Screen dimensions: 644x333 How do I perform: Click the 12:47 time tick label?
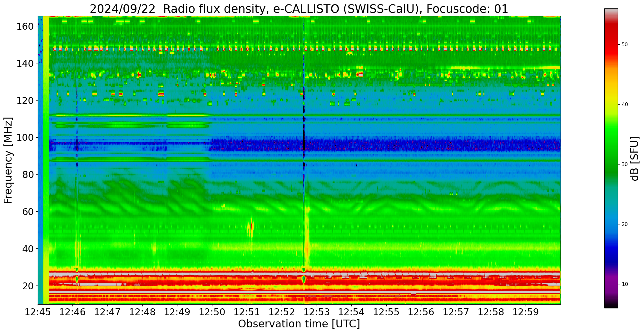pyautogui.click(x=108, y=312)
